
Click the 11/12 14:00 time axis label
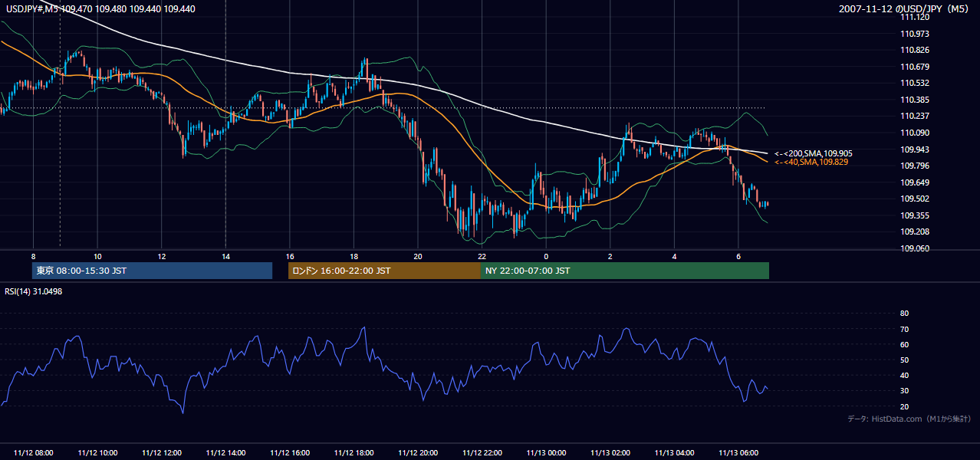pos(226,453)
